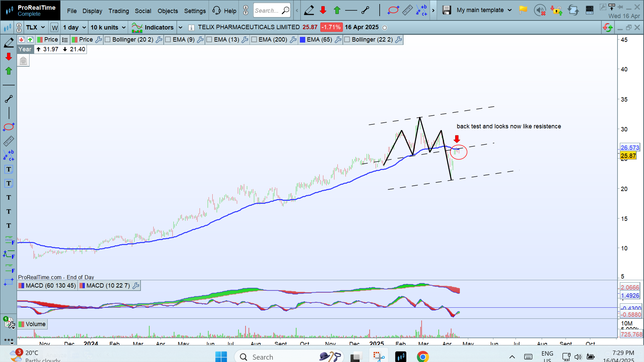Toggle the EMA (13) checkbox
The image size is (644, 362).
[209, 40]
